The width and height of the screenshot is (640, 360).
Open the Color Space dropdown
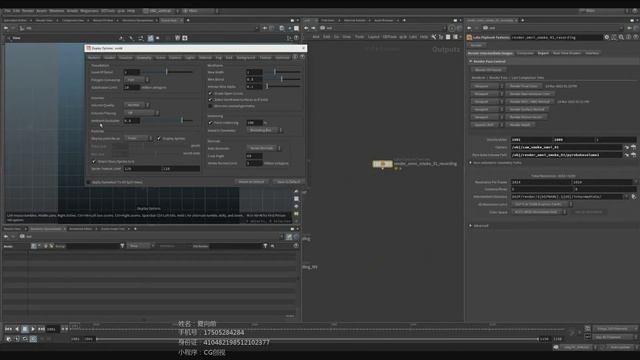tap(539, 212)
